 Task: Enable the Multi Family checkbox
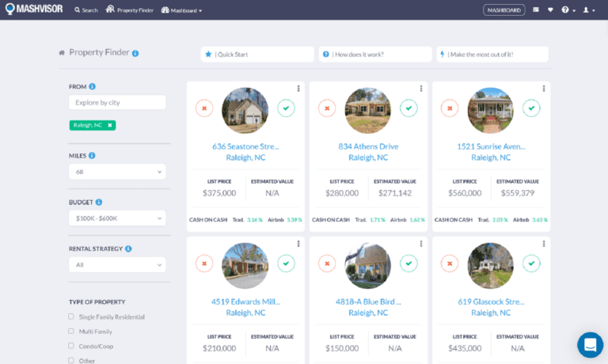71,331
